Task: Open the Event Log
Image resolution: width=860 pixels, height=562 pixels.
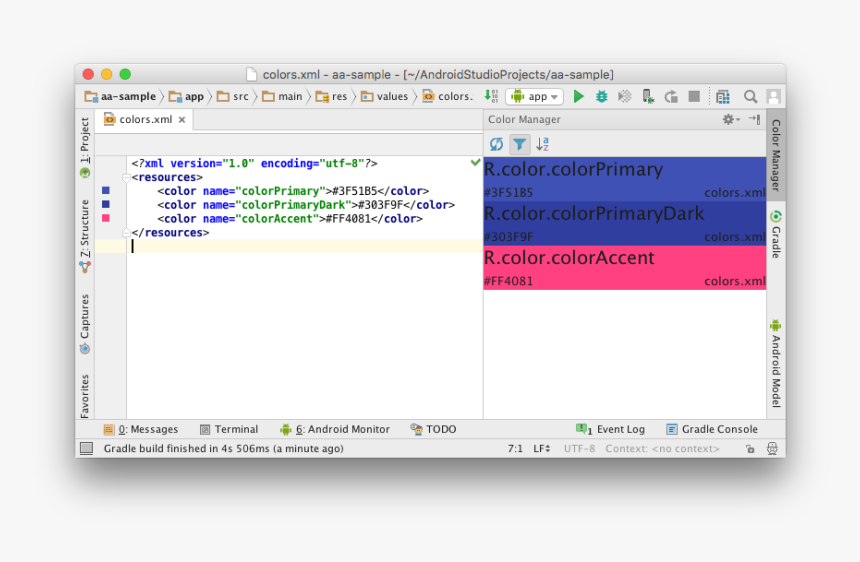Action: pos(610,429)
